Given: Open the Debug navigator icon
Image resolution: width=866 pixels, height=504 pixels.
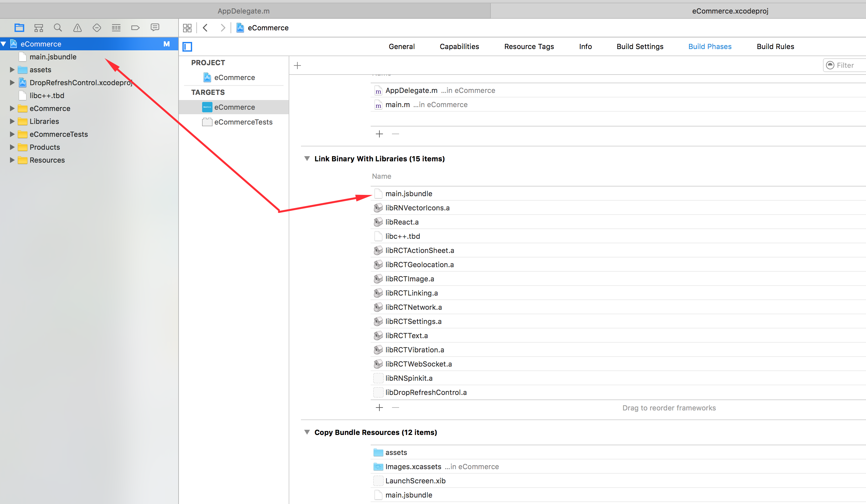Looking at the screenshot, I should (x=116, y=27).
